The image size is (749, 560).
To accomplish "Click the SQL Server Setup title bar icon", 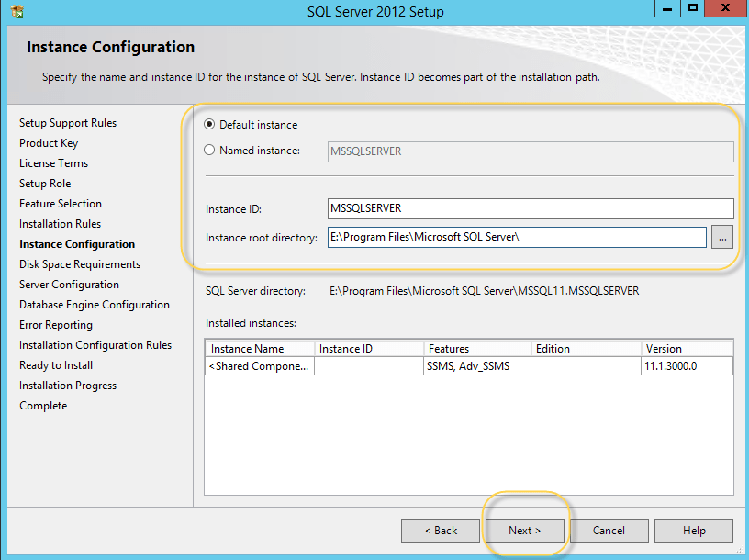I will pos(17,12).
